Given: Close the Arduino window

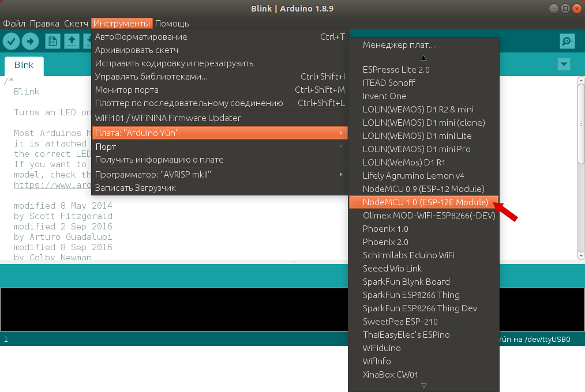Looking at the screenshot, I should click(x=577, y=9).
